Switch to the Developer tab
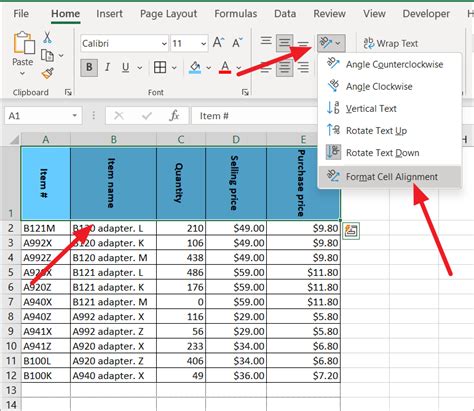The height and width of the screenshot is (411, 474). point(426,14)
